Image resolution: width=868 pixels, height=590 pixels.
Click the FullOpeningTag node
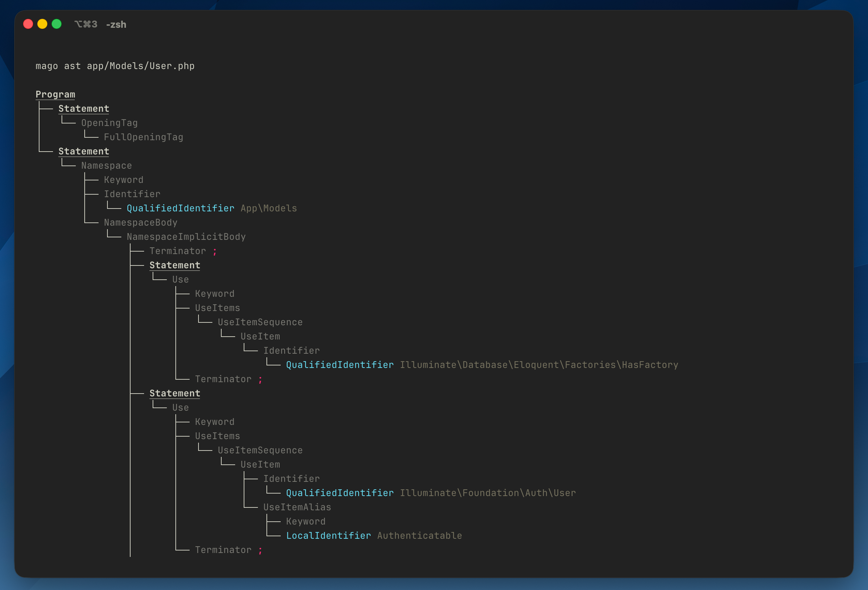(x=143, y=137)
